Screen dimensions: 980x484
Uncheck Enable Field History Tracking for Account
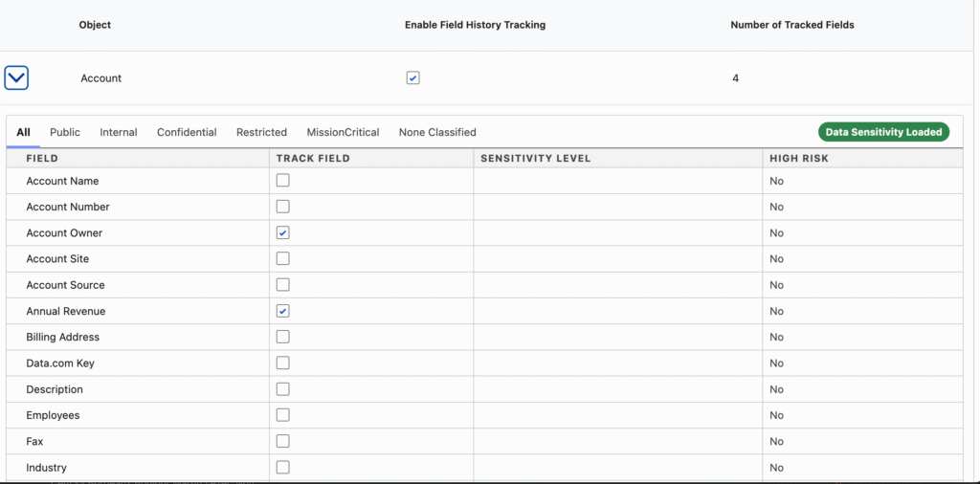click(x=412, y=78)
